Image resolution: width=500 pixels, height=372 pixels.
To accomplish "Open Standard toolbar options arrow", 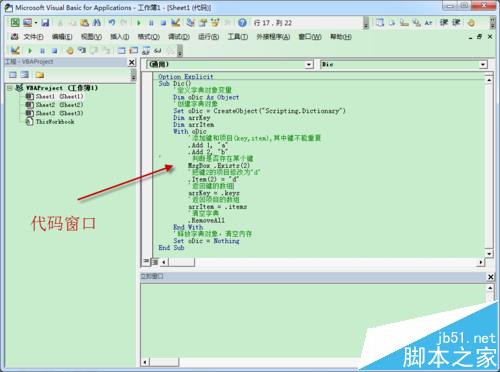I will click(x=366, y=23).
